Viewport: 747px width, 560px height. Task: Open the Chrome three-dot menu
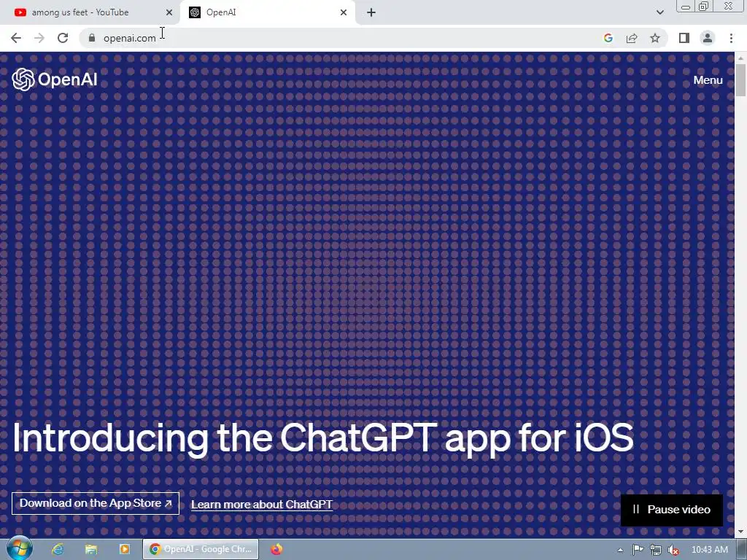(x=731, y=38)
